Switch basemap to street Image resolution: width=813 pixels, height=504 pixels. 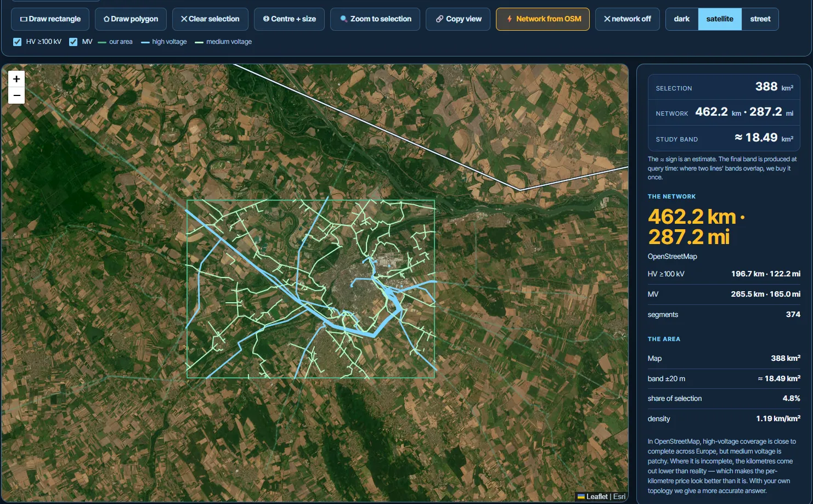tap(760, 19)
